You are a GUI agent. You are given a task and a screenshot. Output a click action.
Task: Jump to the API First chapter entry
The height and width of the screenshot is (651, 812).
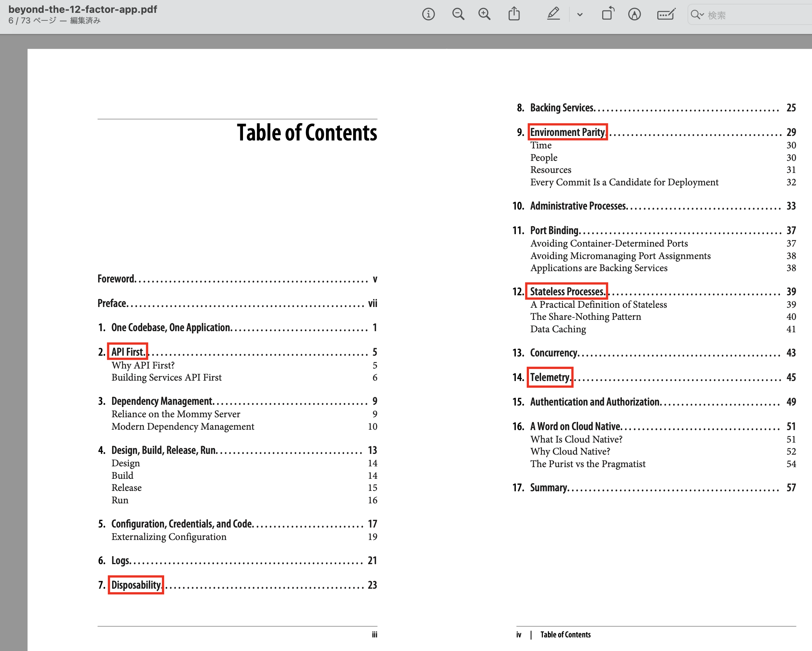point(128,352)
